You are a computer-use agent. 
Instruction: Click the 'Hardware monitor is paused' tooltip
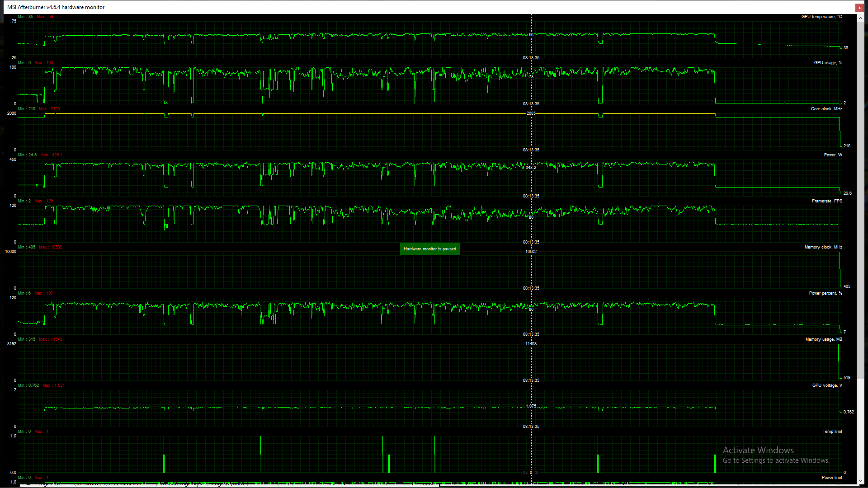pyautogui.click(x=429, y=249)
